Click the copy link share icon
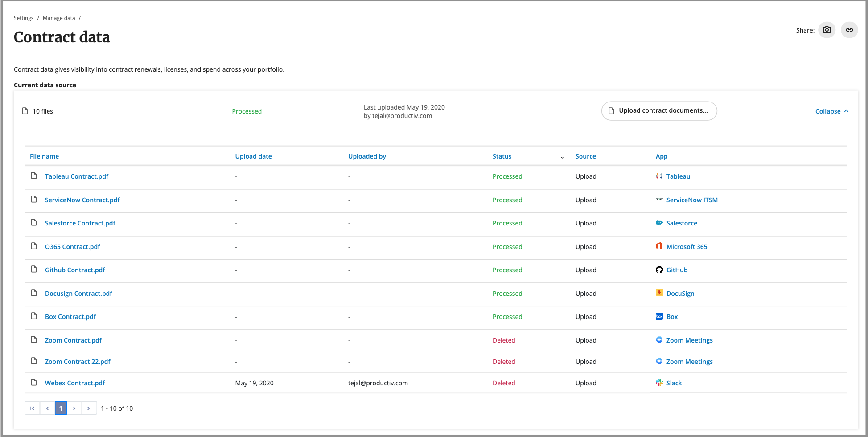This screenshot has height=437, width=868. pos(849,30)
